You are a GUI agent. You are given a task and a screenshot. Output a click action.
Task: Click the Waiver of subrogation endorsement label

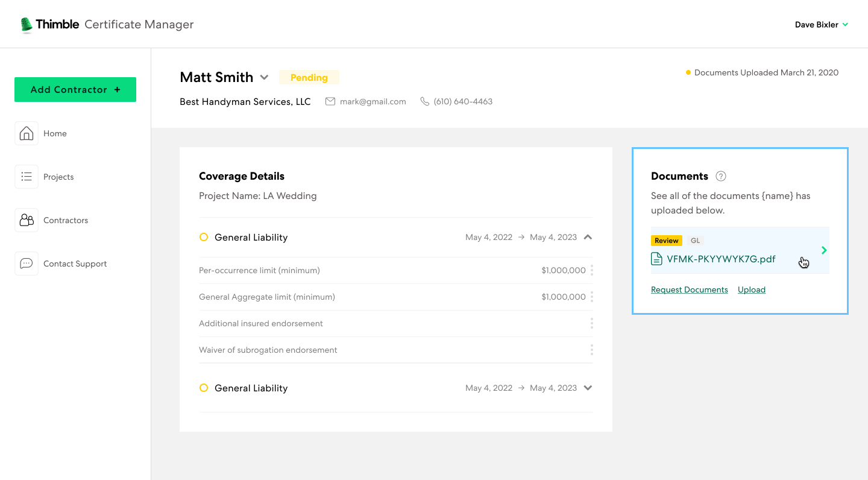[268, 350]
